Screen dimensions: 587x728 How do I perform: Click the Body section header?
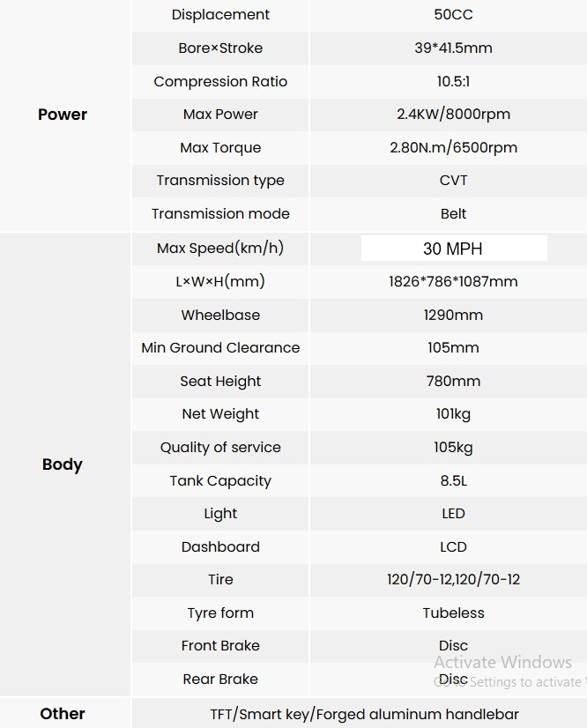coord(63,464)
